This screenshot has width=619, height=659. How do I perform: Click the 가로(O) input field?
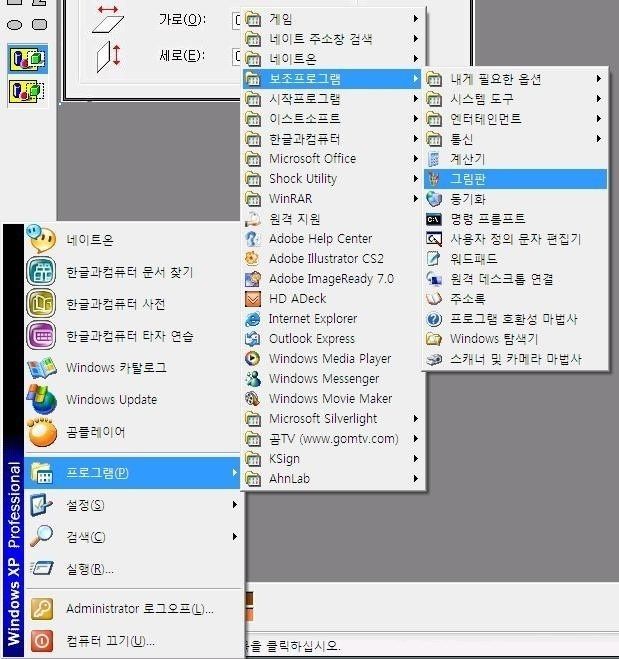[x=237, y=20]
